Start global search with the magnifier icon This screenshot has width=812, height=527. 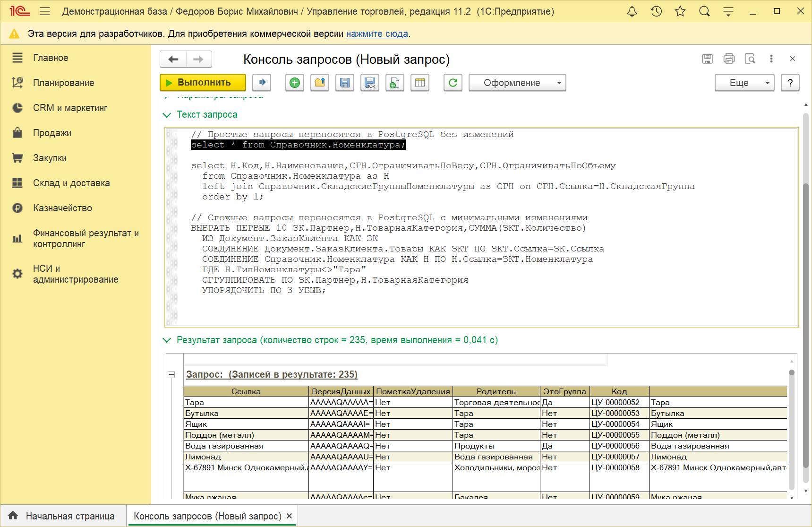(704, 11)
